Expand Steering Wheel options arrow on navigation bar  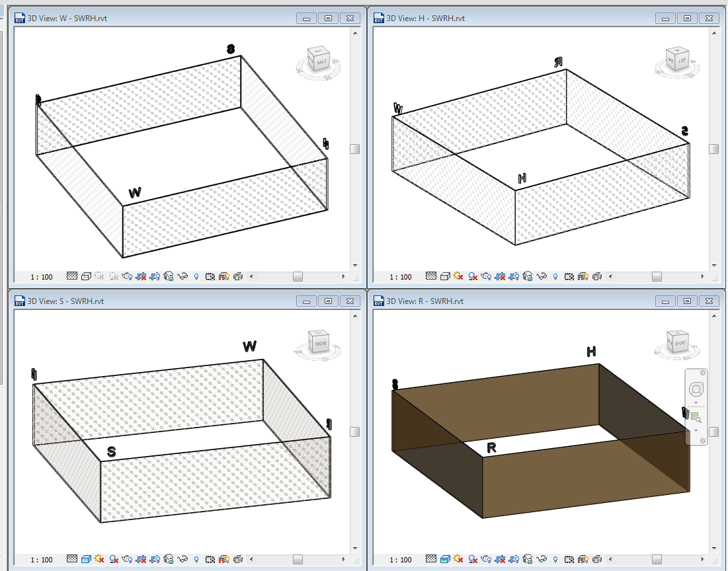[696, 402]
